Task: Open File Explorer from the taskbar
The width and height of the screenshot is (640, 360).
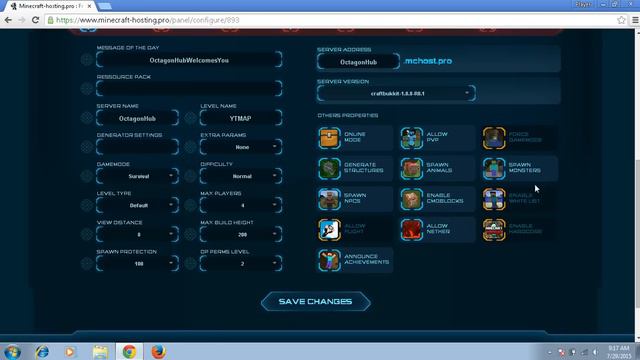Action: pos(100,352)
